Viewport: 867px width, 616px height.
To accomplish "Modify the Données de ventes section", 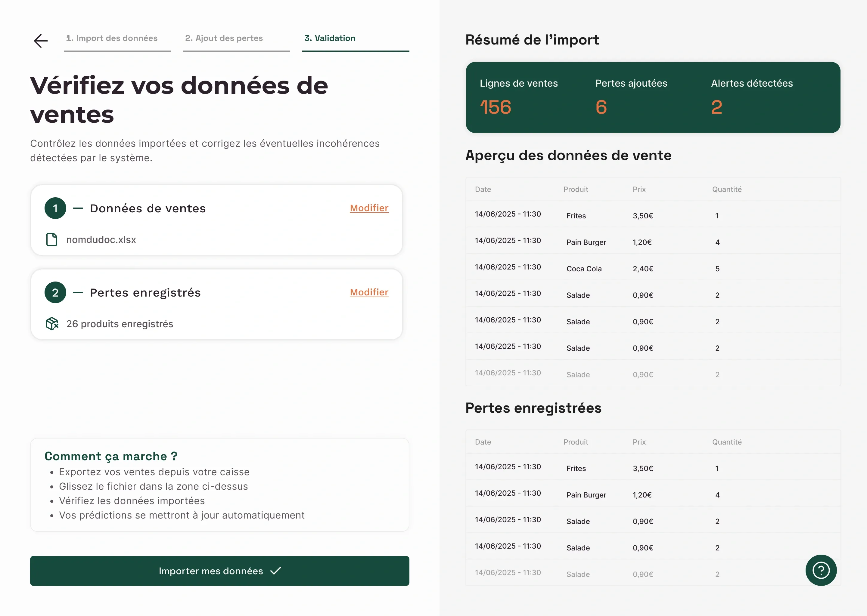I will click(x=369, y=208).
